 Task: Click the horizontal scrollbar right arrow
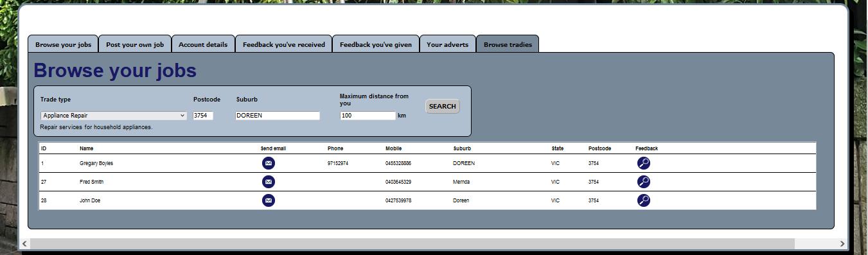point(842,243)
